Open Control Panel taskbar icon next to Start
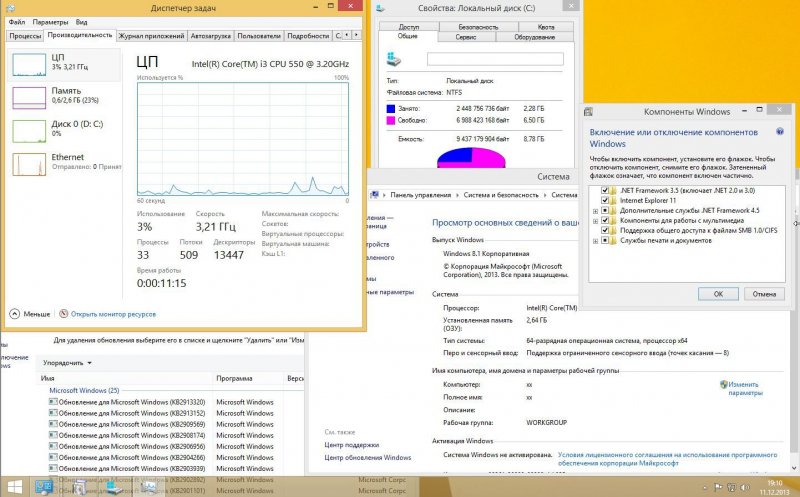Image resolution: width=800 pixels, height=497 pixels. (44, 487)
